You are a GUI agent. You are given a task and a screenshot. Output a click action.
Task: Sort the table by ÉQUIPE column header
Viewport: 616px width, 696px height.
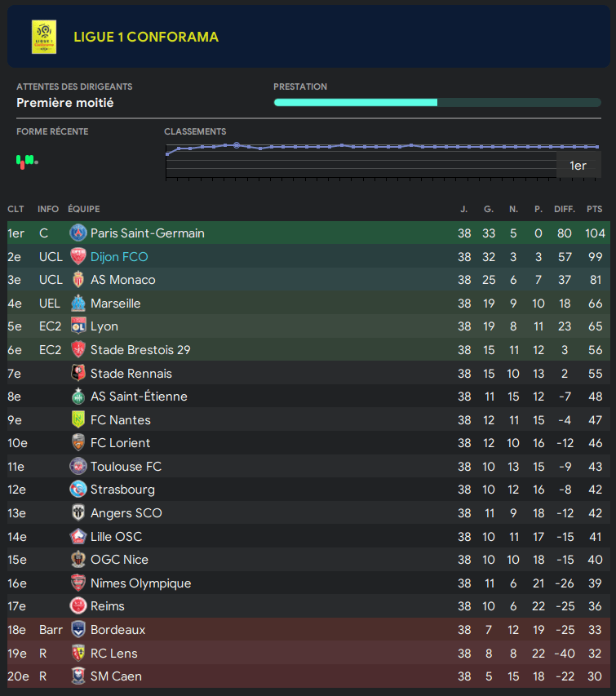click(84, 210)
